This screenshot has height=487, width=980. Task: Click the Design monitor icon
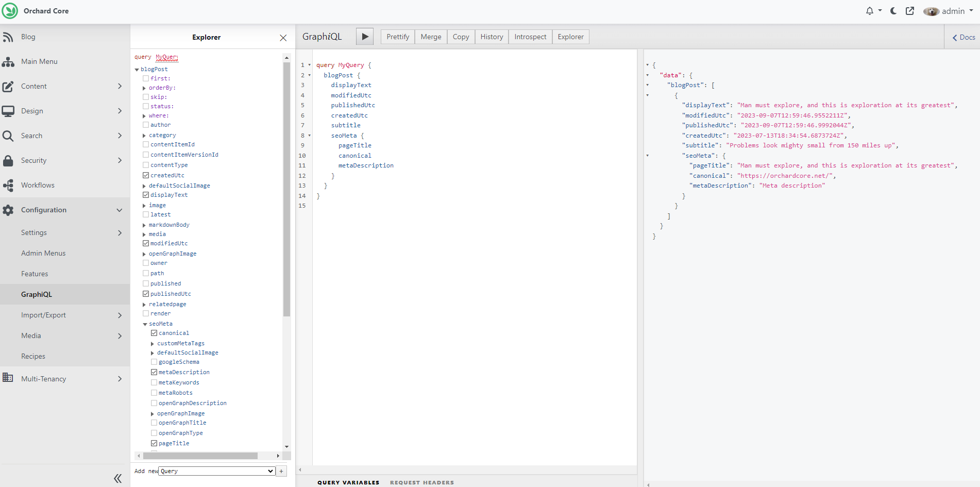(8, 111)
